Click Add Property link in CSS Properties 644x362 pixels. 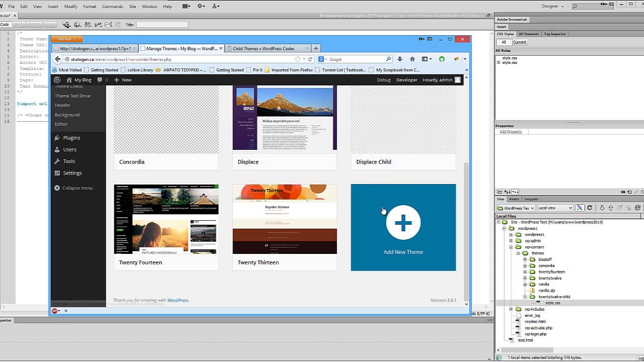(x=510, y=131)
